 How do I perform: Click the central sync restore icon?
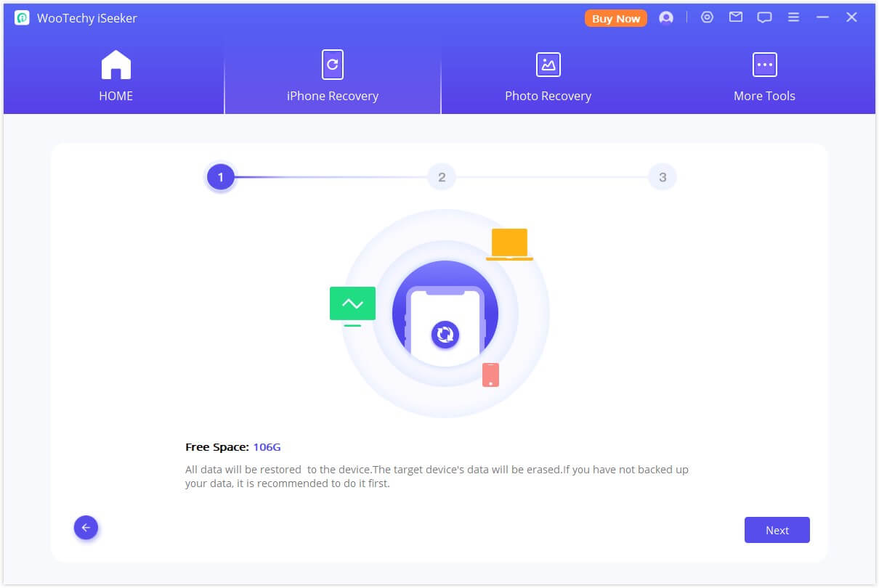(445, 335)
